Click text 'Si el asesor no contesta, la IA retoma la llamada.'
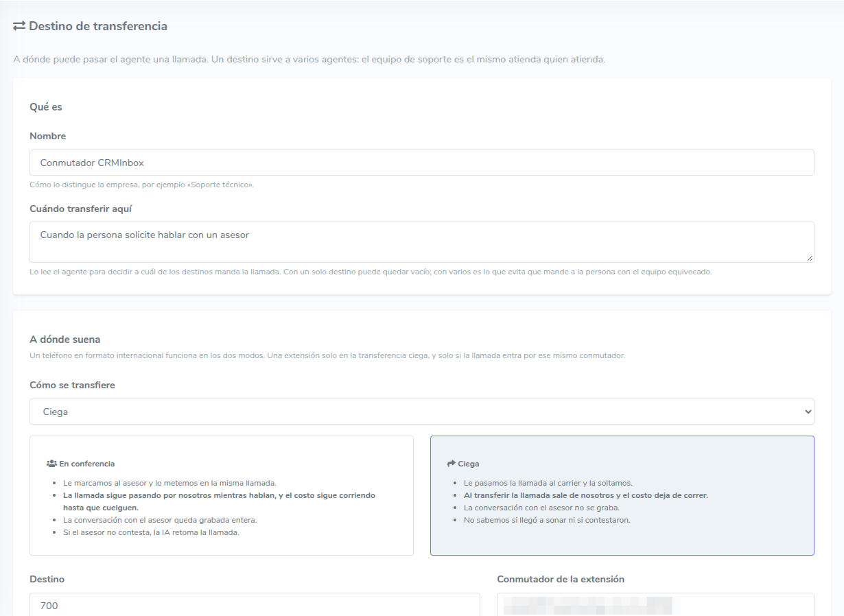Viewport: 844px width, 616px height. pyautogui.click(x=151, y=532)
